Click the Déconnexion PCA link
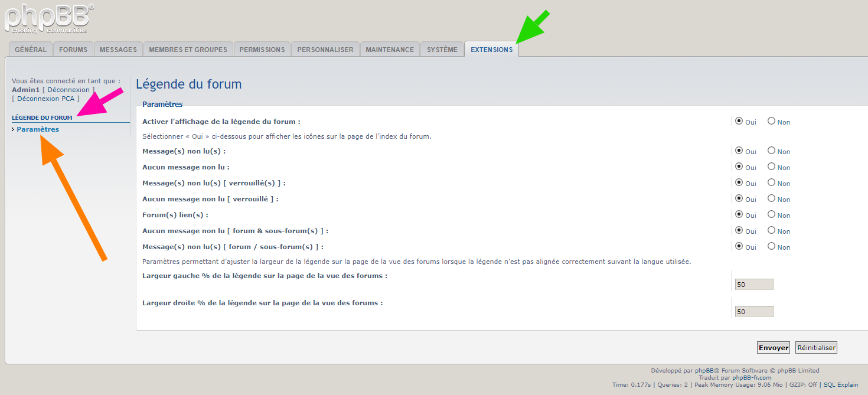Screen dimensions: 868x395 [x=45, y=99]
